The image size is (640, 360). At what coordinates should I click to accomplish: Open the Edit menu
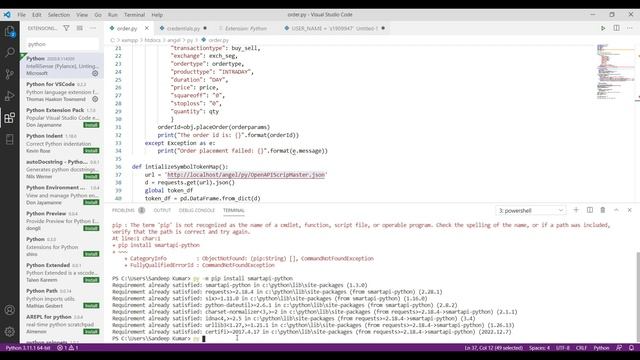pos(37,15)
